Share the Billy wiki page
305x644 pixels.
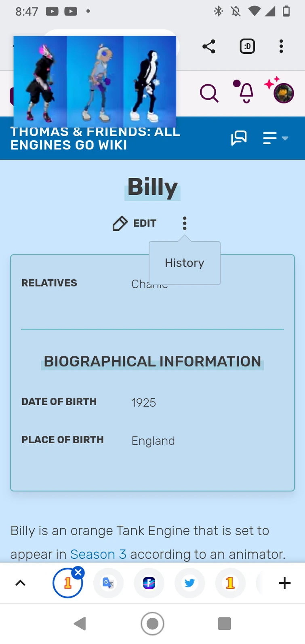pos(209,46)
